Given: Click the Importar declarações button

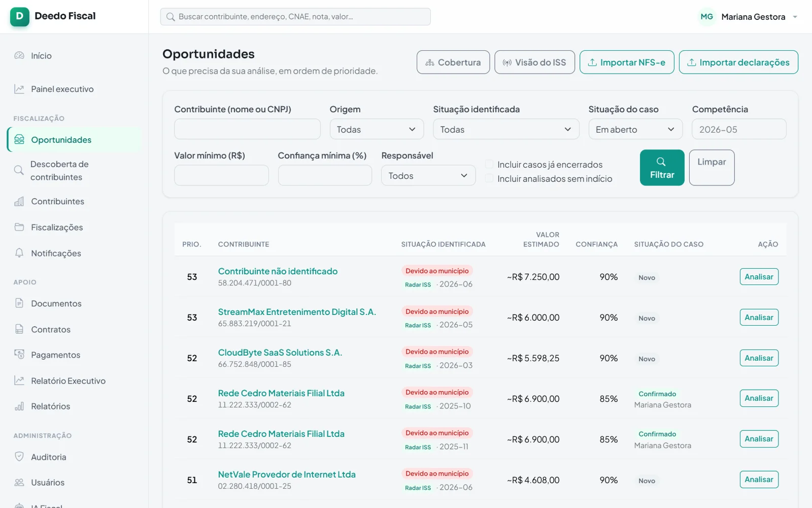Looking at the screenshot, I should [738, 62].
